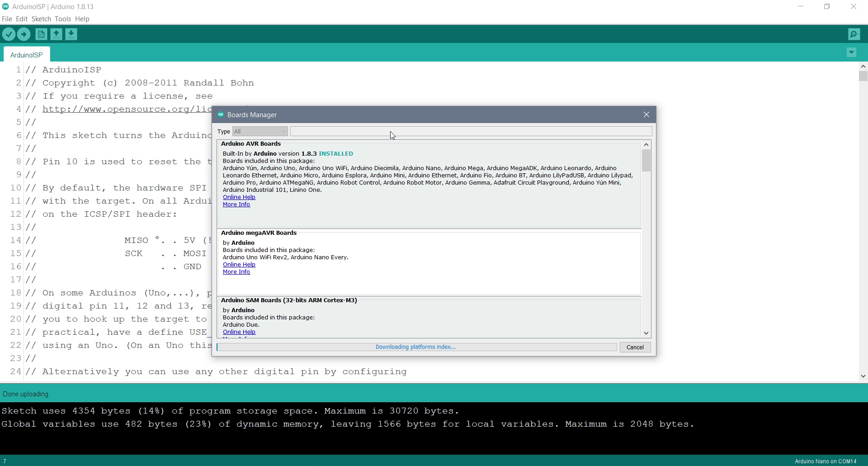
Task: Select the Arduino megaAVR Boards package title
Action: point(259,233)
